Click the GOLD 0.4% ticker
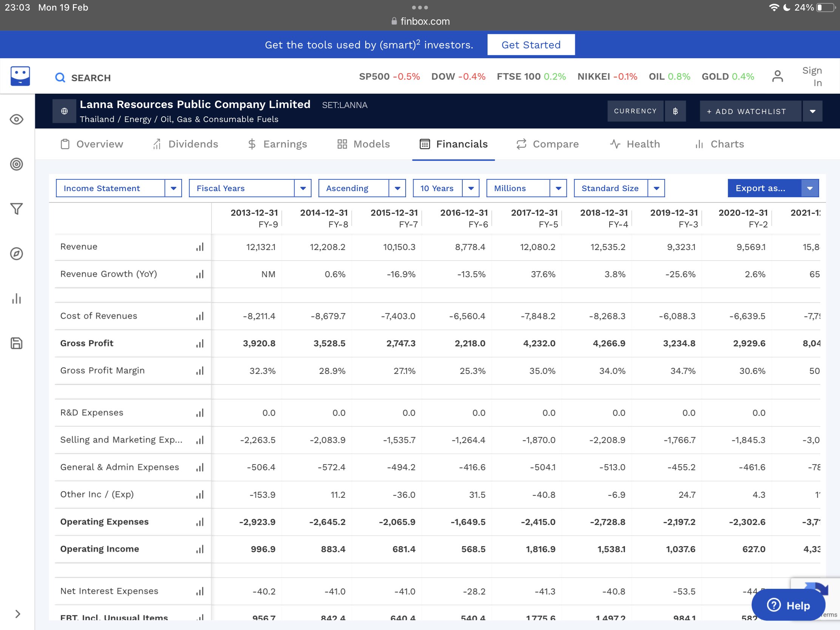The height and width of the screenshot is (630, 840). (x=727, y=76)
